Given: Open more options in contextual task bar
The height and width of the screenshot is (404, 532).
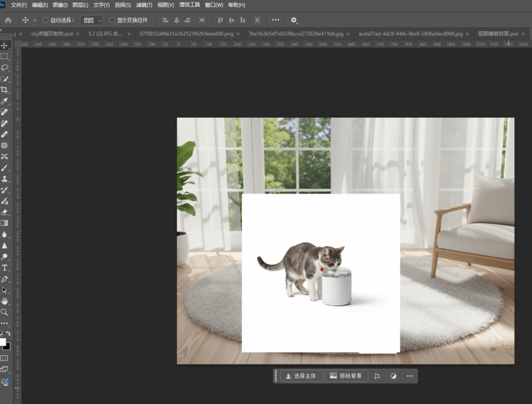Looking at the screenshot, I should point(410,376).
